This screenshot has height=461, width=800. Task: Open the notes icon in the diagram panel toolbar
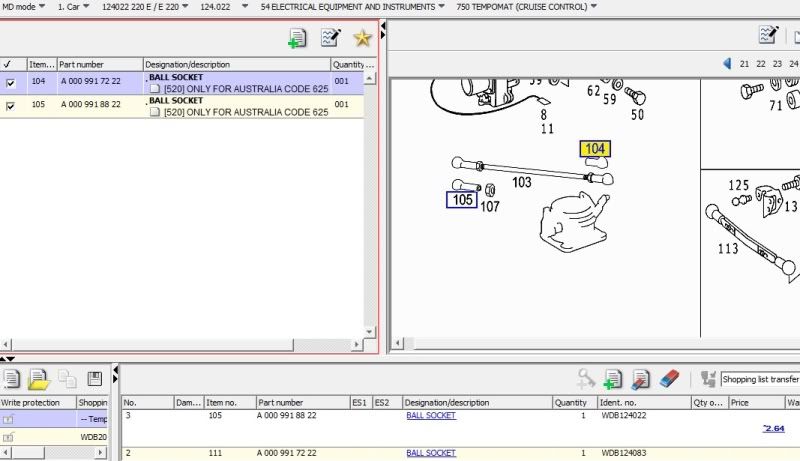(768, 35)
